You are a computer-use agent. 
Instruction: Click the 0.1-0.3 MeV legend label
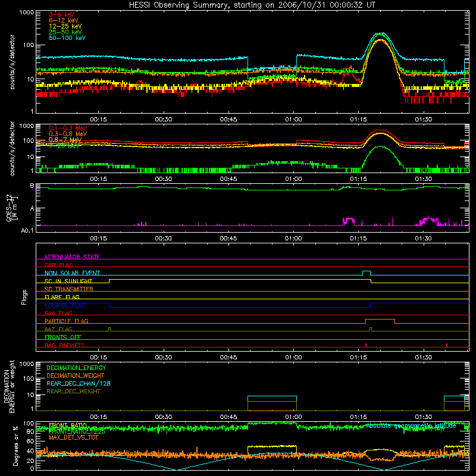click(x=68, y=128)
